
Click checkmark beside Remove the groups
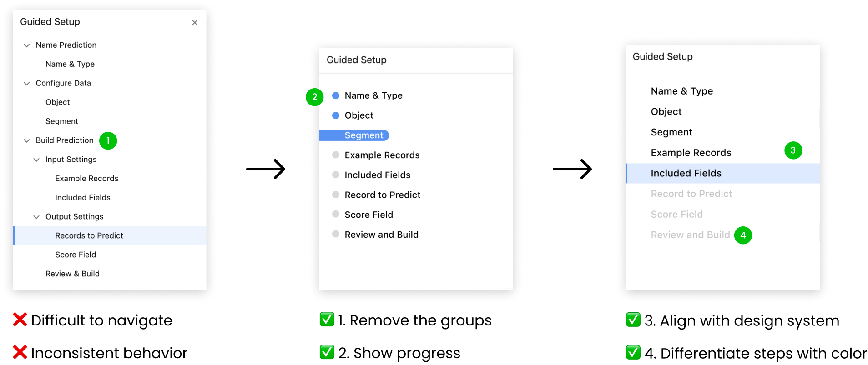coord(327,320)
